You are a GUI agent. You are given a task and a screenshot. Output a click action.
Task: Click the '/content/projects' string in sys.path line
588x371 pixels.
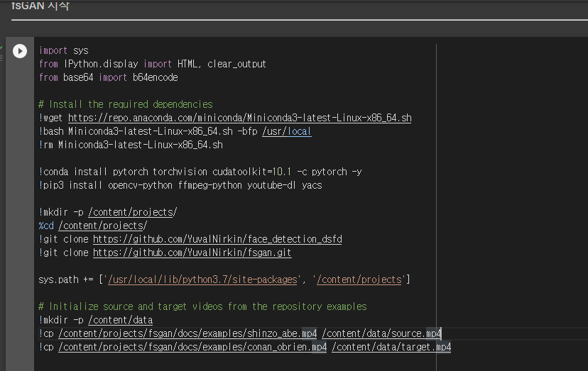[x=359, y=280]
